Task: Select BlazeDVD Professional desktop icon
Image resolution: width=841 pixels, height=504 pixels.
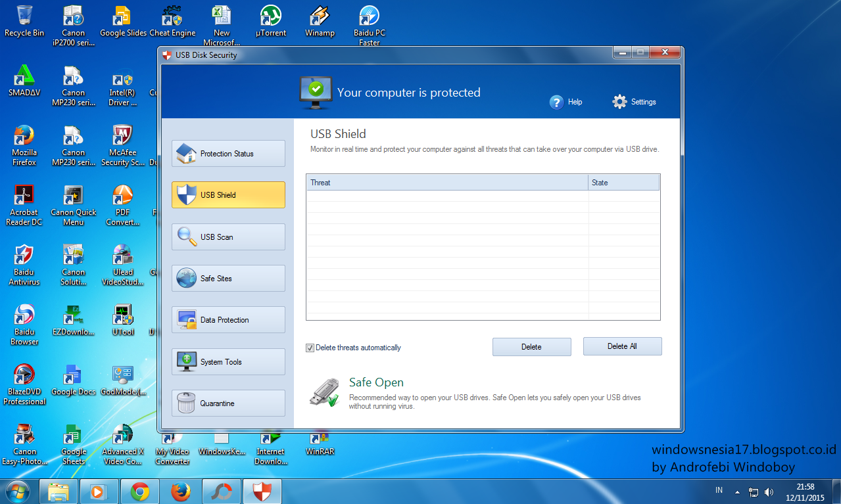Action: (24, 384)
